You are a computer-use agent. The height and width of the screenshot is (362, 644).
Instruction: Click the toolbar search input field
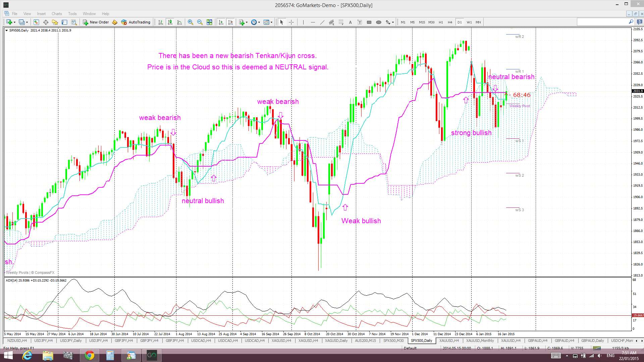tap(602, 22)
